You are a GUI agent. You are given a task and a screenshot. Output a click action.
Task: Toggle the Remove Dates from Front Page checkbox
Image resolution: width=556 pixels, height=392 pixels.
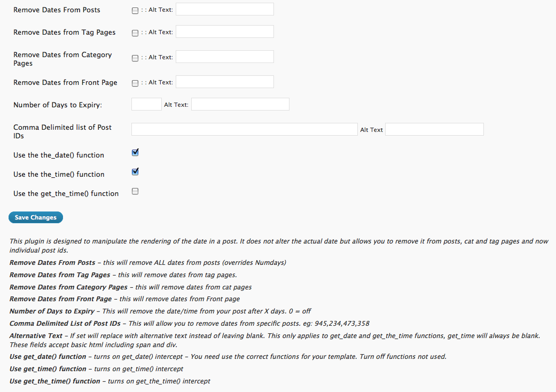click(135, 83)
